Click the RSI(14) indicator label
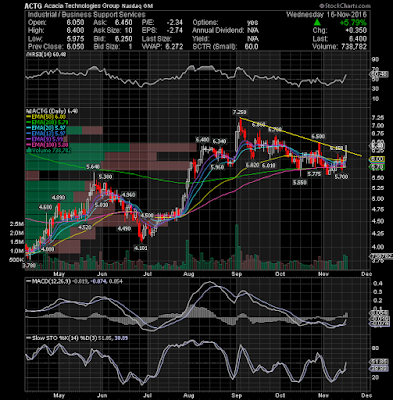Screen dimensions: 393x400 point(47,54)
